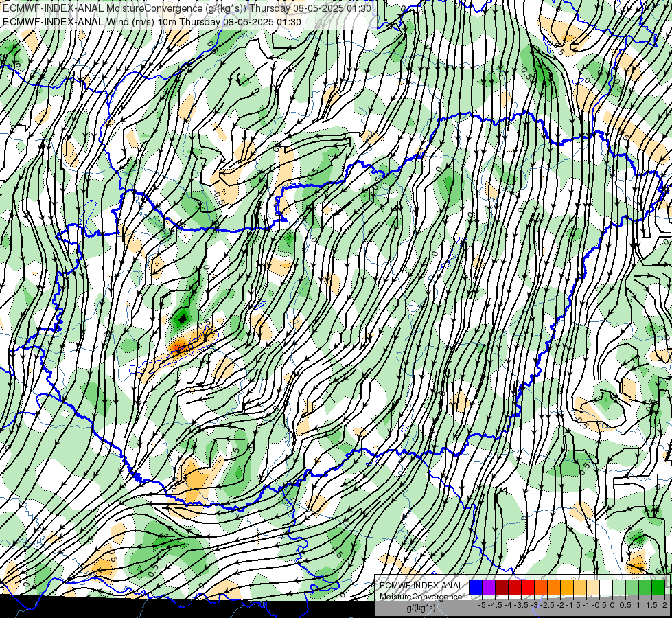Click the white swatch in the legend
This screenshot has height=618, width=672.
606,588
